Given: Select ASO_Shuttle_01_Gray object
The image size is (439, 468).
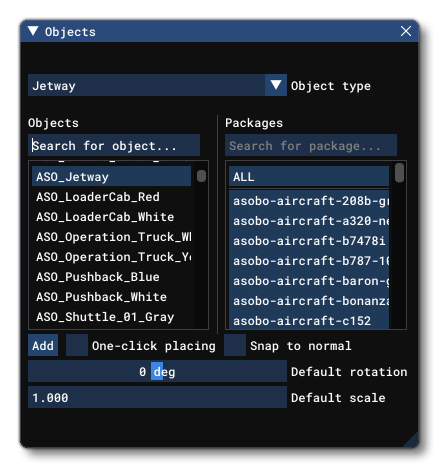Looking at the screenshot, I should [x=111, y=317].
